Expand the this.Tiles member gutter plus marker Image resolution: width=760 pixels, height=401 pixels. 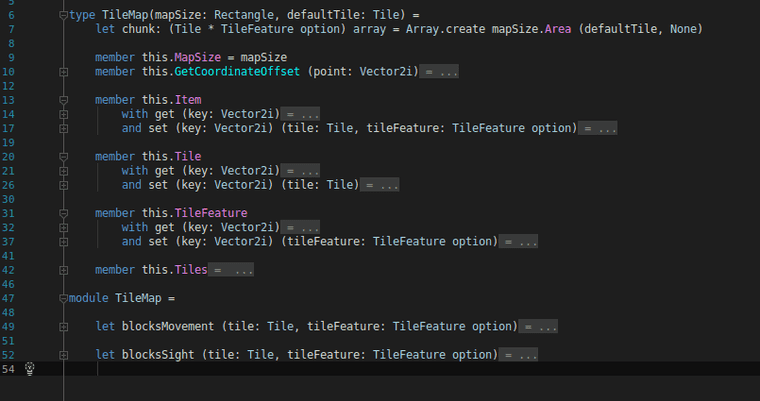[x=63, y=270]
